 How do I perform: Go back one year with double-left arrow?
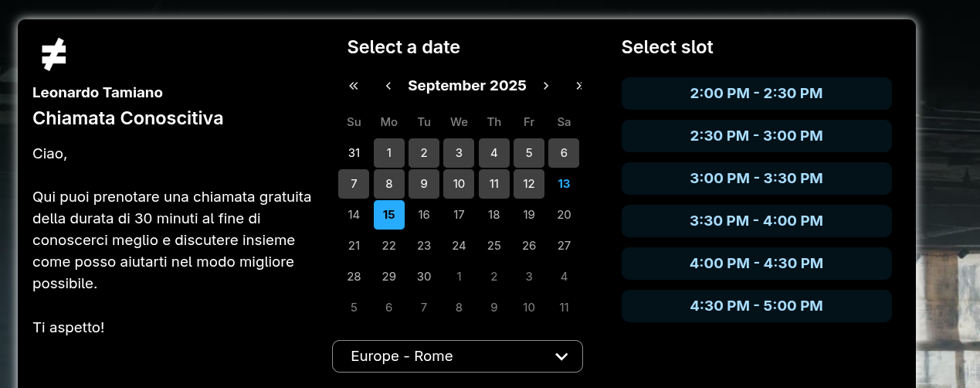click(x=354, y=86)
